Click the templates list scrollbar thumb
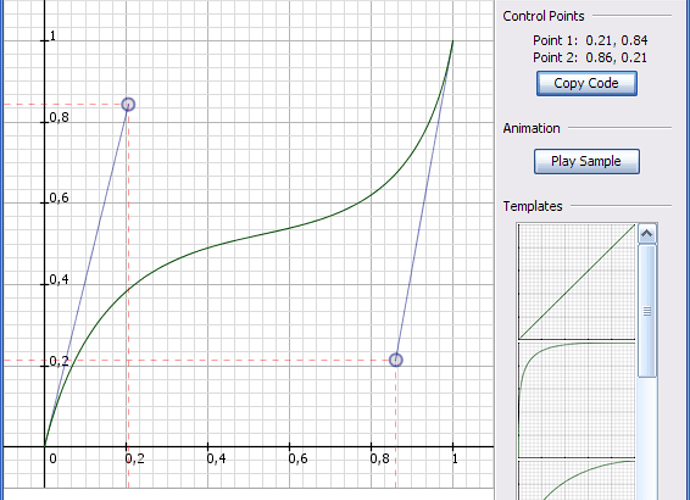The height and width of the screenshot is (500, 690). pyautogui.click(x=647, y=311)
